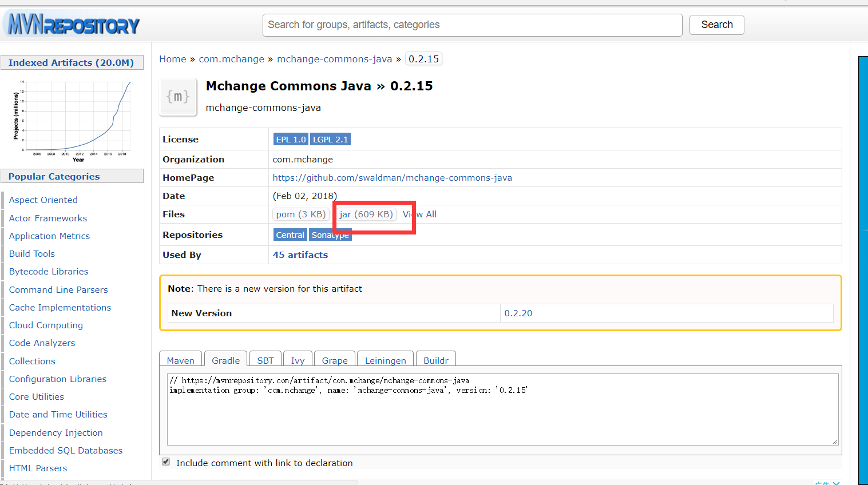Open Code Analyzers category
868x485 pixels.
pos(42,343)
